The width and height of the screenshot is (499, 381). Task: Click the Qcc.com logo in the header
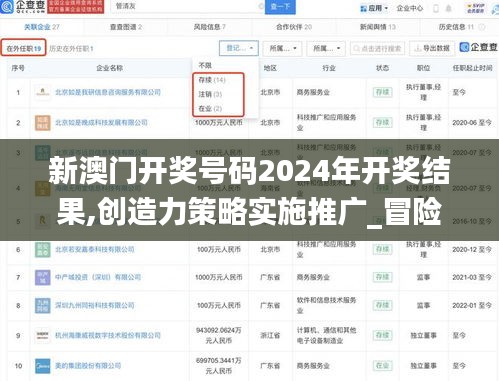23,6
